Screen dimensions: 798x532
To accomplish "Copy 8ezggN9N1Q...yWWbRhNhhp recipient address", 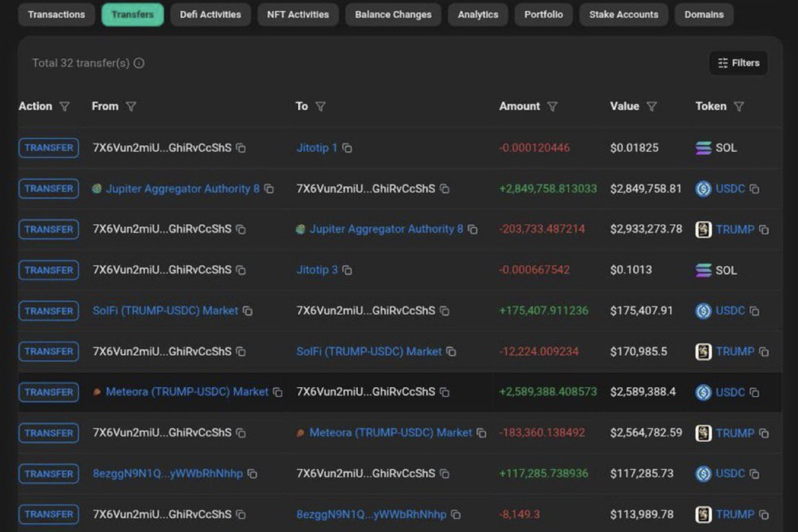I will tap(455, 515).
